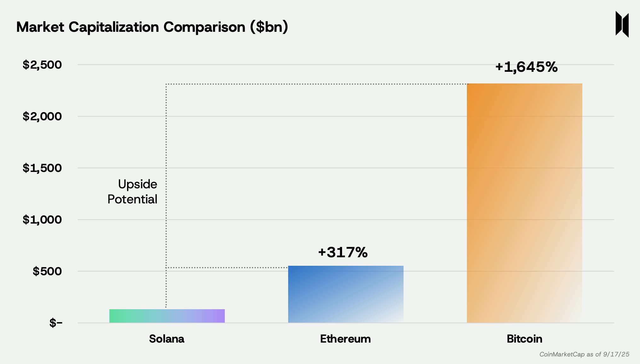
Task: Click the +1,645% label above Bitcoin
Action: (x=526, y=67)
